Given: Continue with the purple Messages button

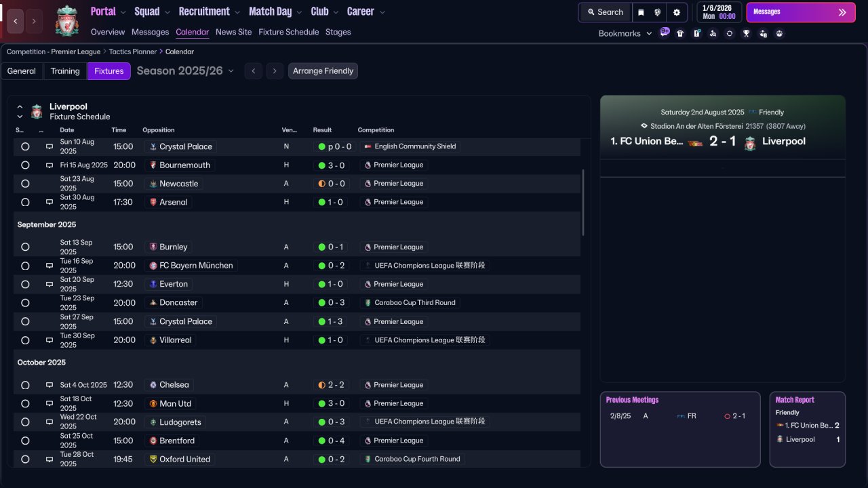Looking at the screenshot, I should tap(800, 12).
